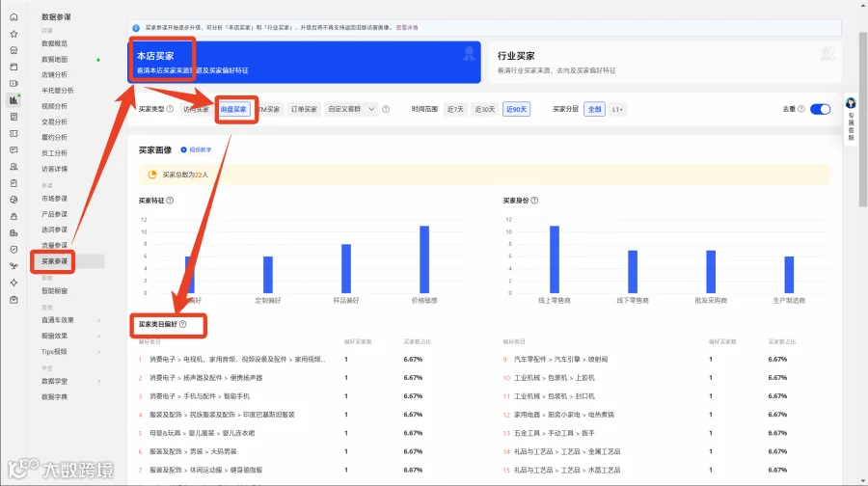Viewport: 868px width, 486px height.
Task: Select the 近7天 time range option
Action: coord(455,110)
